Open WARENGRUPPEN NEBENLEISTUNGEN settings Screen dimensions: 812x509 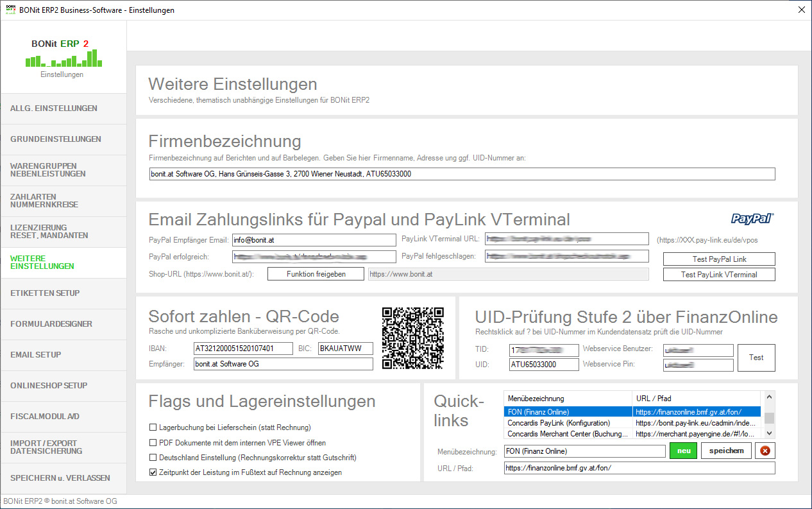point(63,170)
